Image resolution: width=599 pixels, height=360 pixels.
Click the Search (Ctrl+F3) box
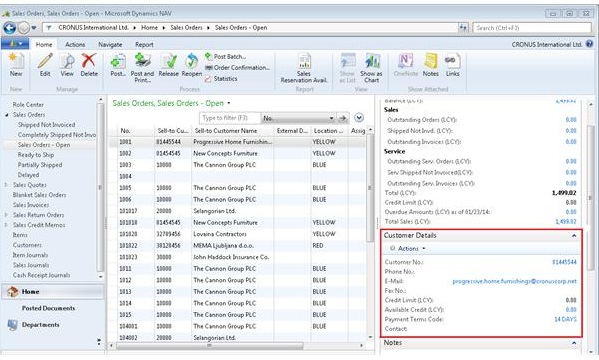pos(532,28)
